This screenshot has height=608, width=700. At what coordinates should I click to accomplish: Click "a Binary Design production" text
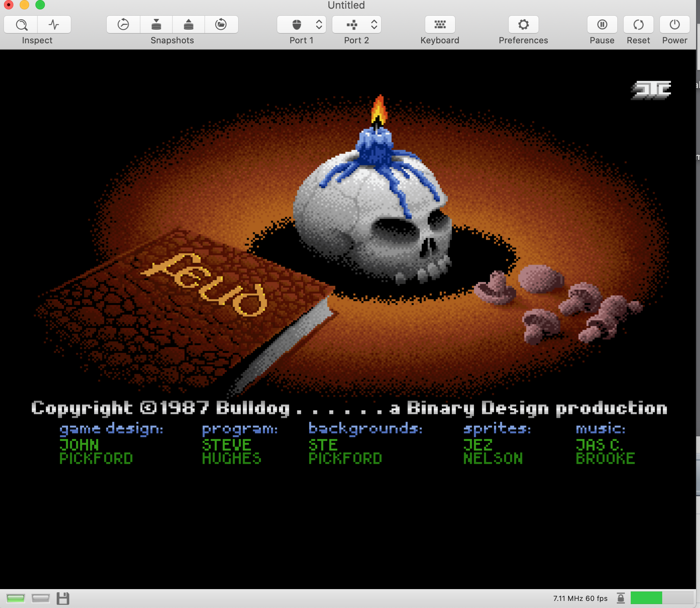click(529, 408)
